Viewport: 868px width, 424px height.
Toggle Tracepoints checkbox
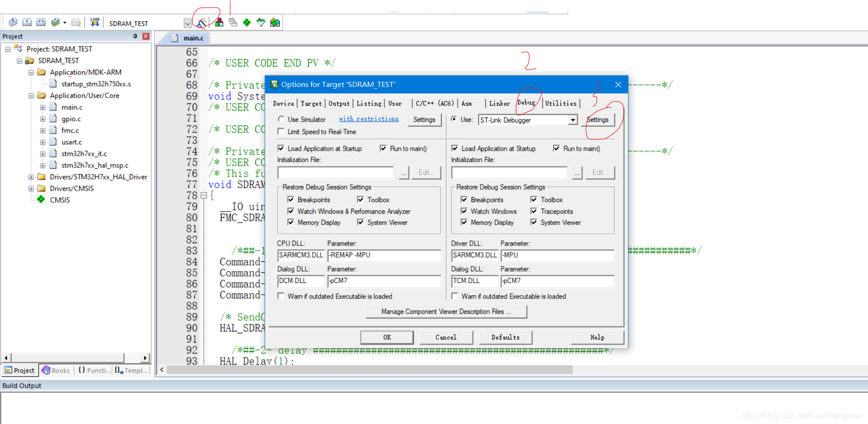tap(534, 211)
